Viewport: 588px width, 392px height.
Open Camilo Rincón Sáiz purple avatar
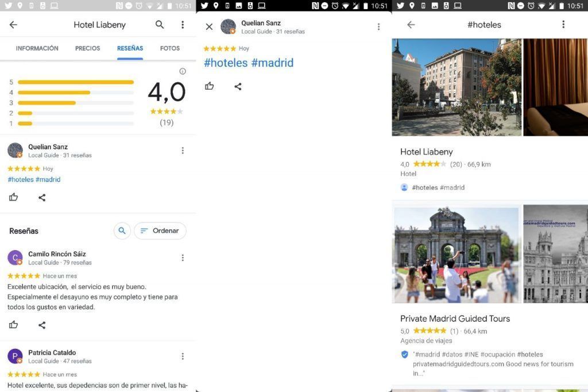pos(16,258)
